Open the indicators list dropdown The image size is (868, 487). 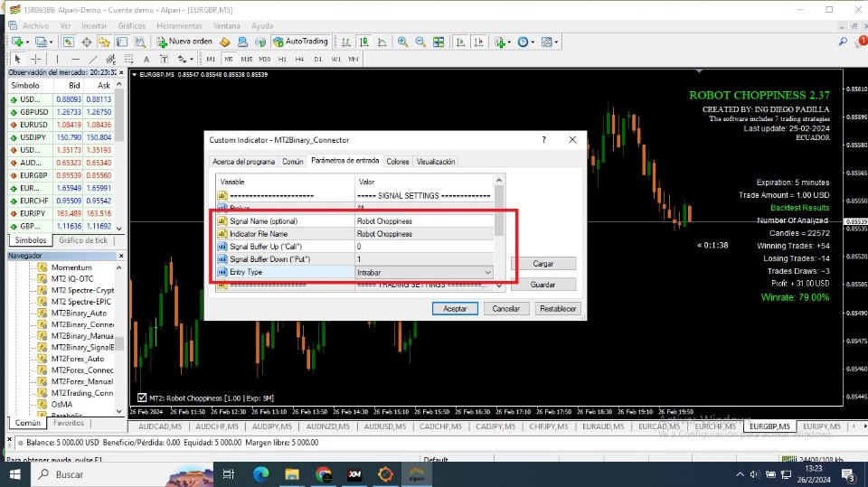coord(503,42)
